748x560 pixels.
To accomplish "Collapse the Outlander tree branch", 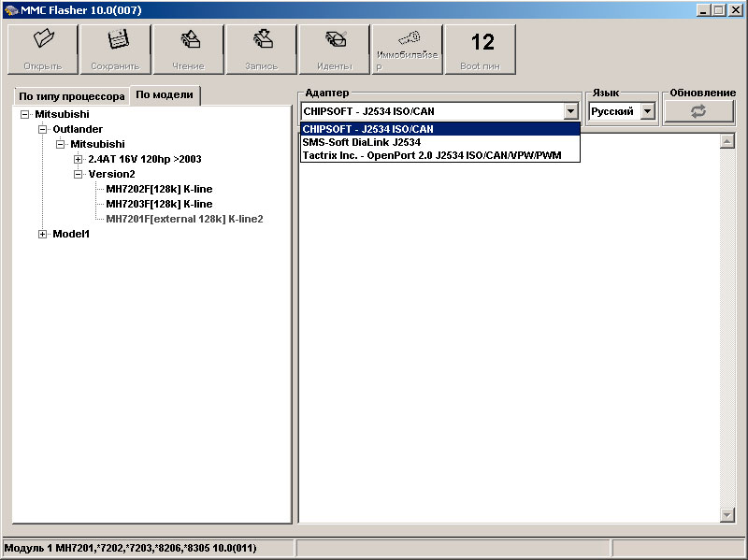I will (42, 129).
